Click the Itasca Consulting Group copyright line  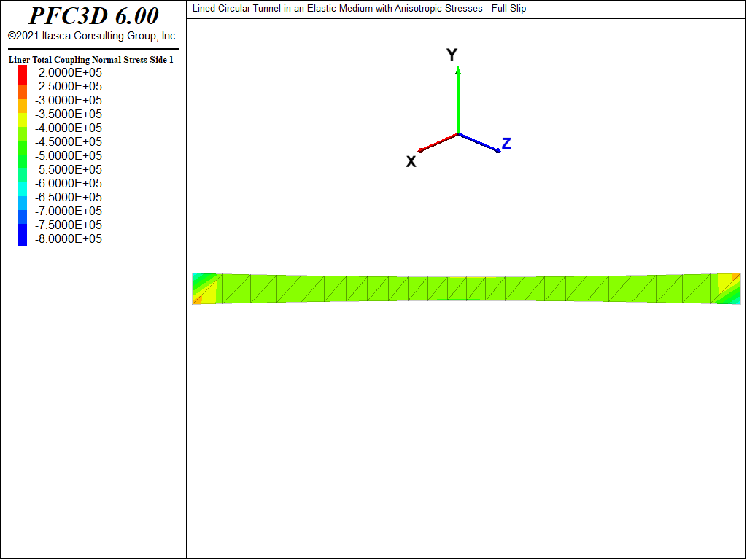[93, 36]
